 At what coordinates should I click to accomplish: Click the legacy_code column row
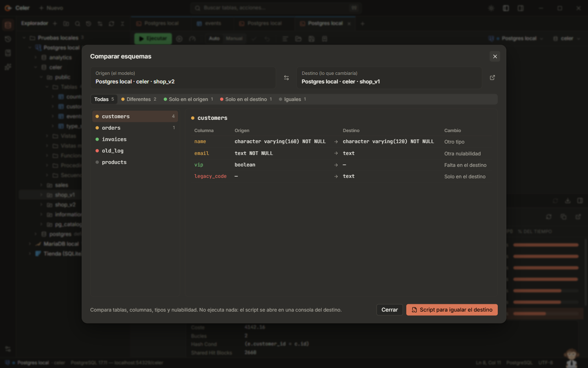pyautogui.click(x=342, y=176)
